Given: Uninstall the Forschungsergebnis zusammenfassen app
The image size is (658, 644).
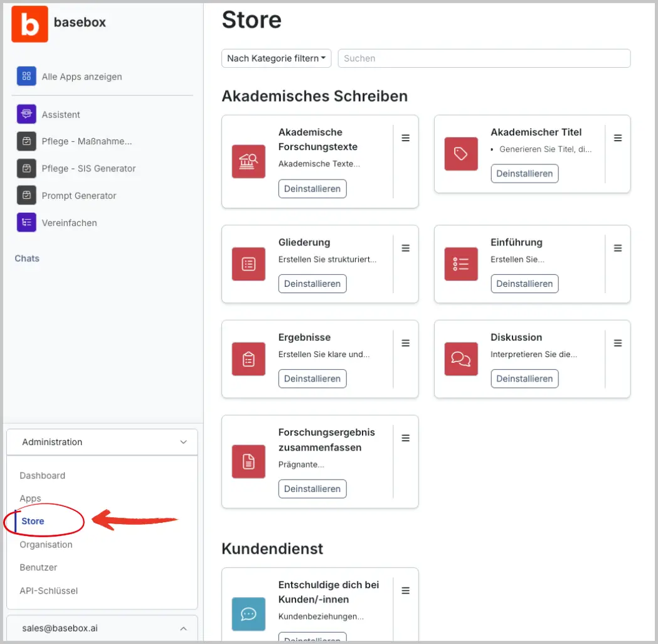Looking at the screenshot, I should pos(312,488).
